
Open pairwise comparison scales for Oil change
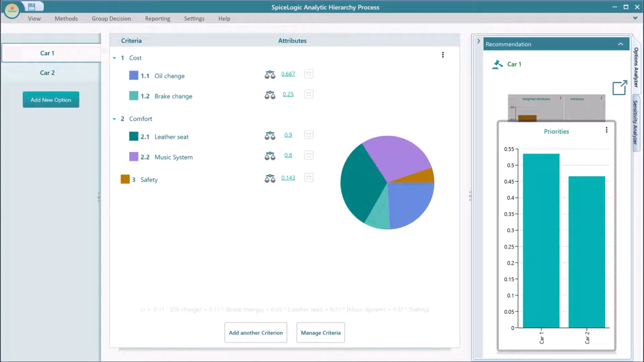[270, 74]
